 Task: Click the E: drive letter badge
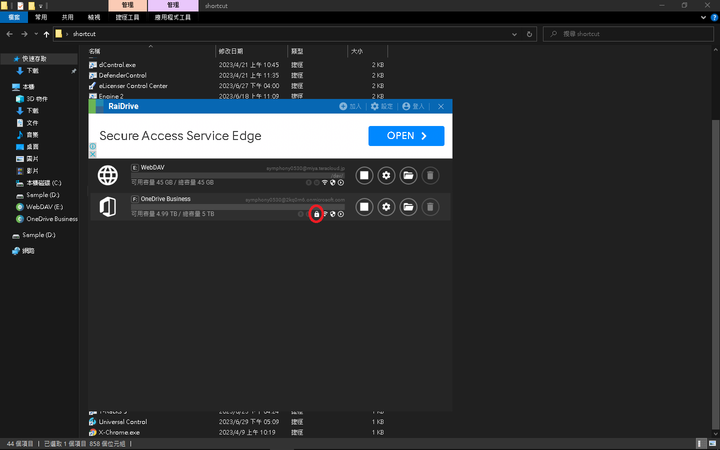135,168
